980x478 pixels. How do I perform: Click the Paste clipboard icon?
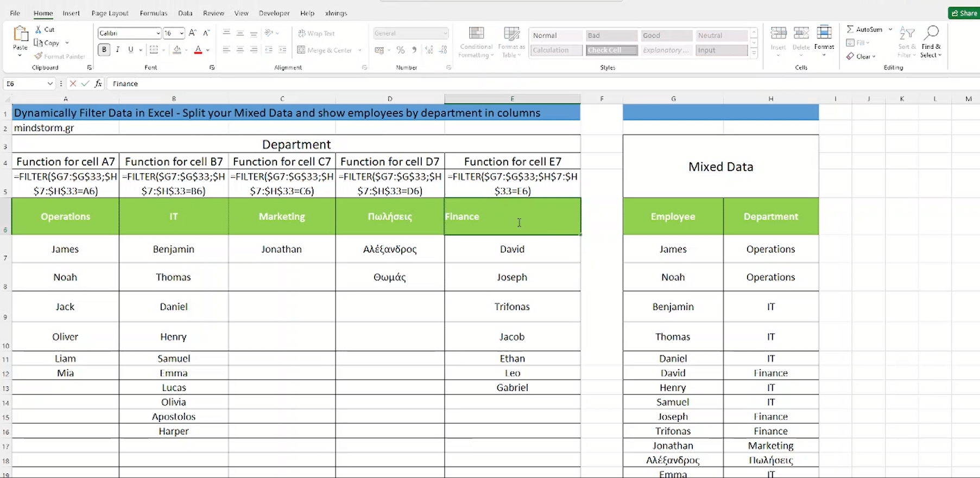pos(20,35)
